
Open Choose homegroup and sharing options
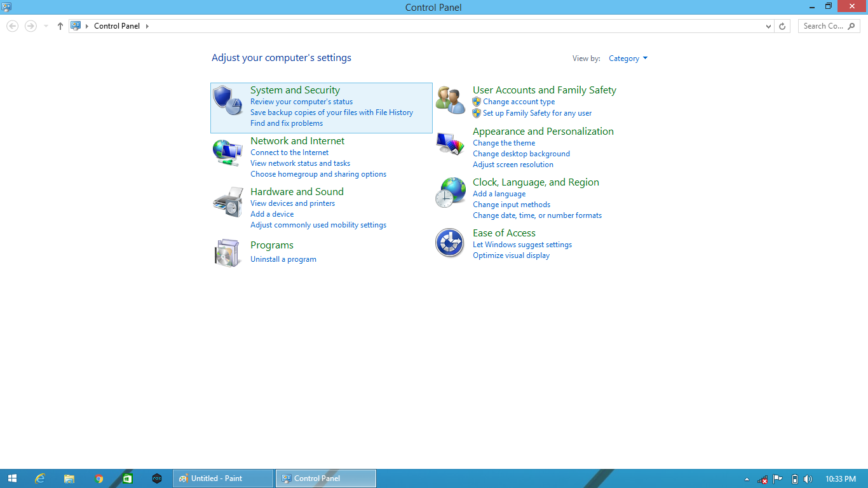tap(318, 174)
